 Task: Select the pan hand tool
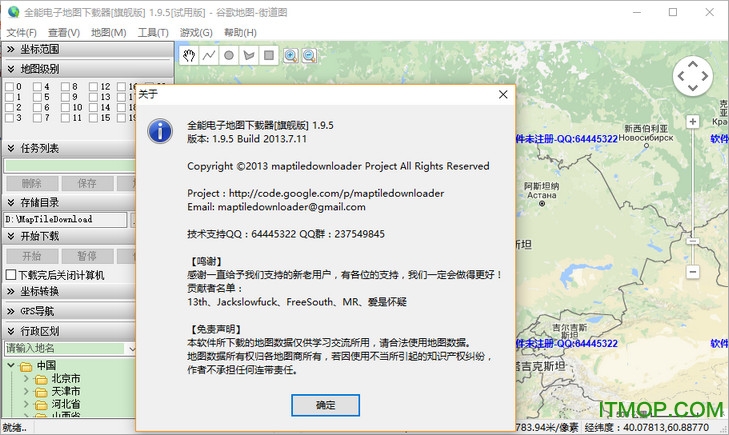click(188, 56)
